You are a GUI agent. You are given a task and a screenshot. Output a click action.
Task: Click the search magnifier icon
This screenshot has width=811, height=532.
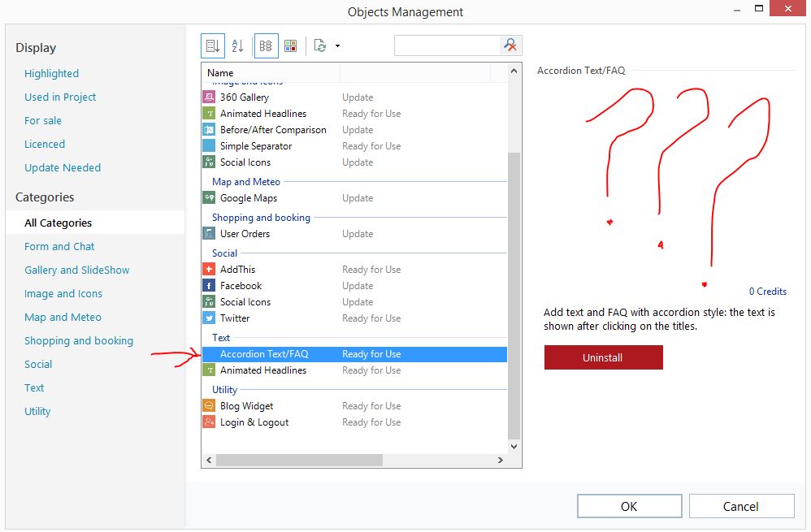click(x=510, y=45)
